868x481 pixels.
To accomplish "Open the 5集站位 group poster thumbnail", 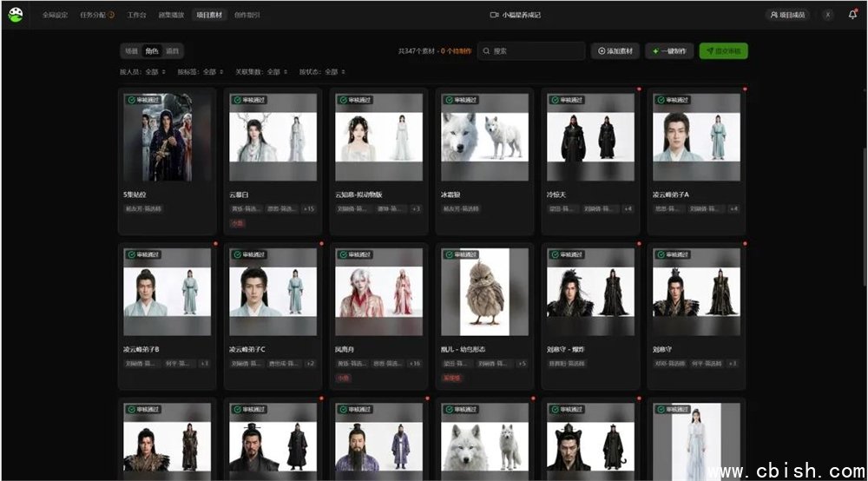I will tap(168, 137).
